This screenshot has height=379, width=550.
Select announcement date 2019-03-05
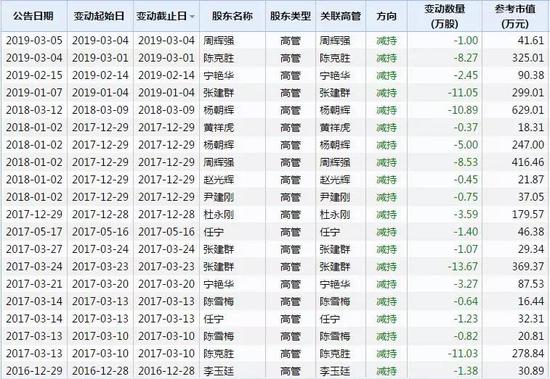[x=34, y=40]
